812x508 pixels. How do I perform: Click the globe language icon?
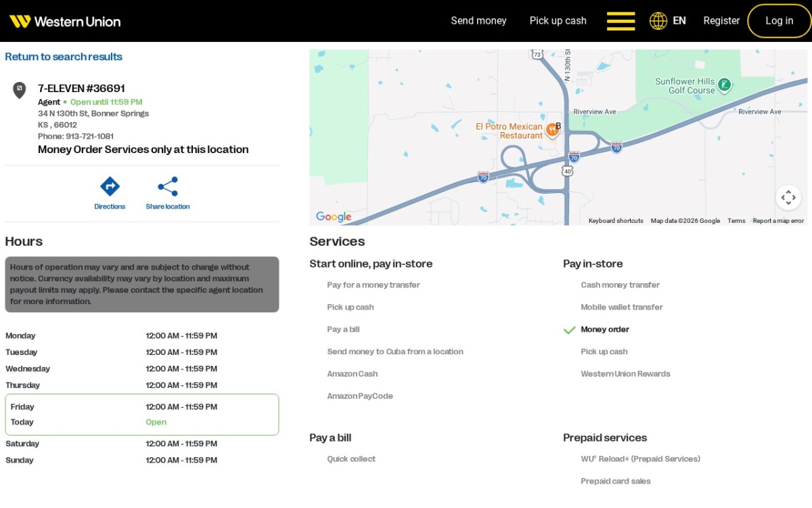pyautogui.click(x=658, y=21)
